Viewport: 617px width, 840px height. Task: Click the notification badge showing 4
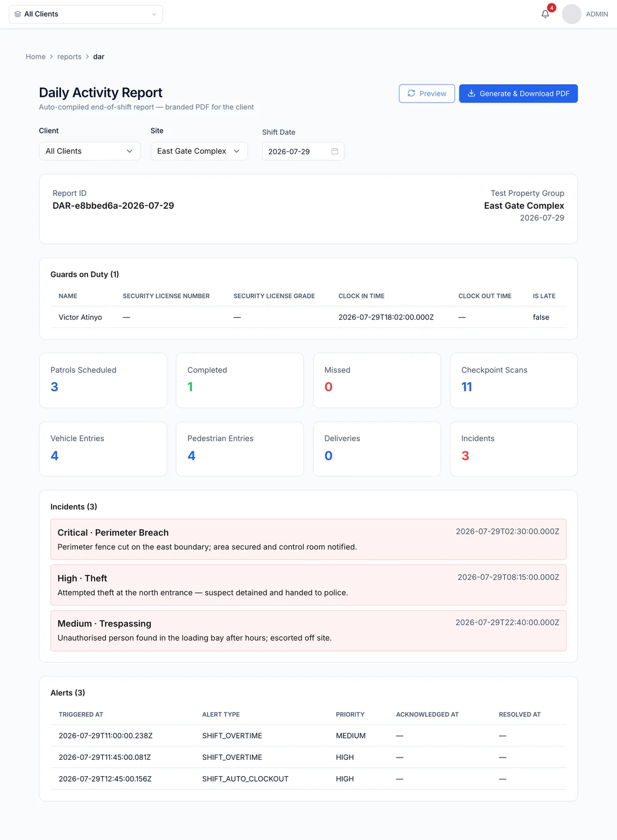[552, 8]
